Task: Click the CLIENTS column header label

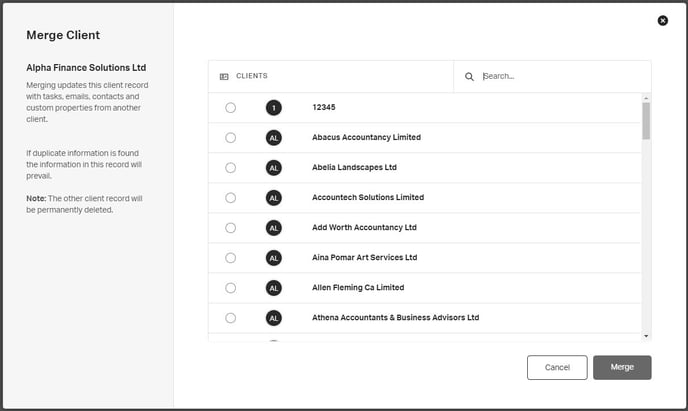Action: click(251, 76)
